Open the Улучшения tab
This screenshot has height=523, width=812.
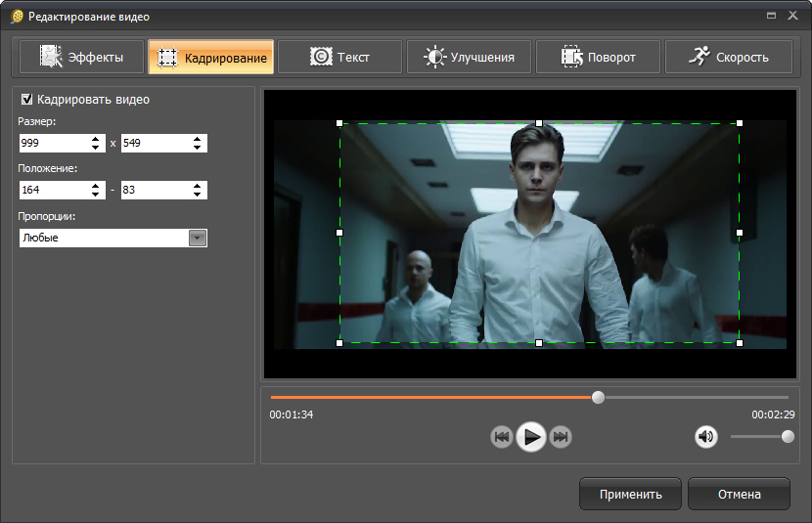468,57
